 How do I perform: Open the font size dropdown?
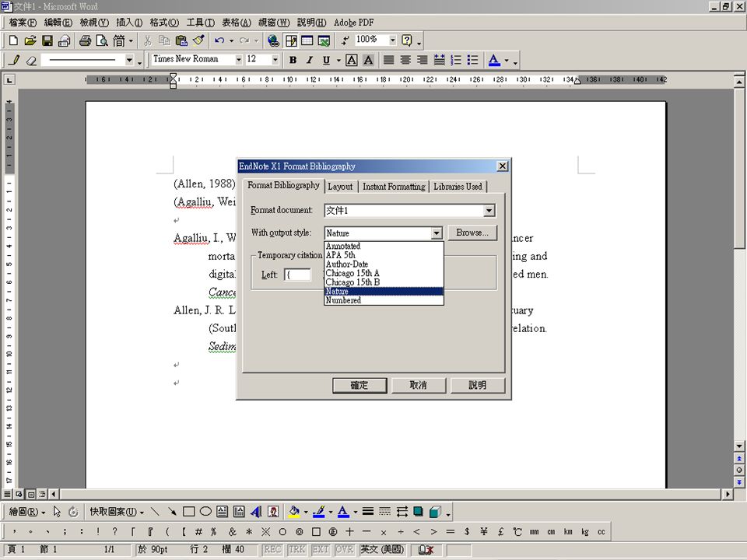click(275, 60)
